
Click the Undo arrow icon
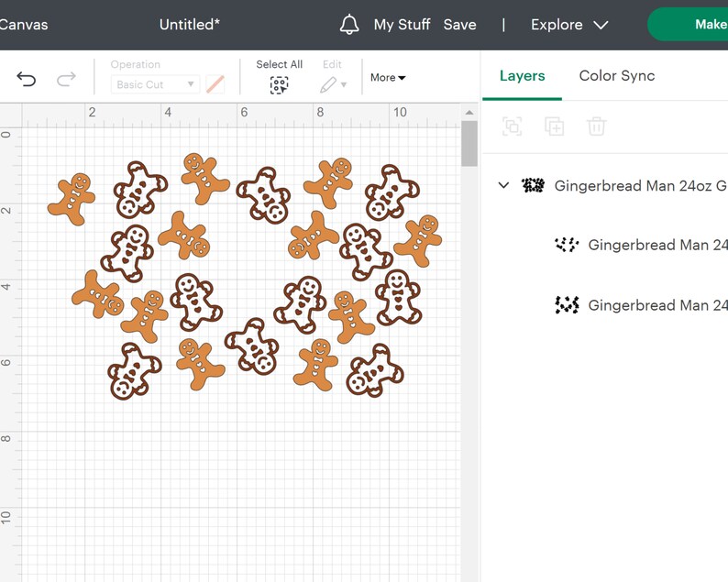point(26,80)
